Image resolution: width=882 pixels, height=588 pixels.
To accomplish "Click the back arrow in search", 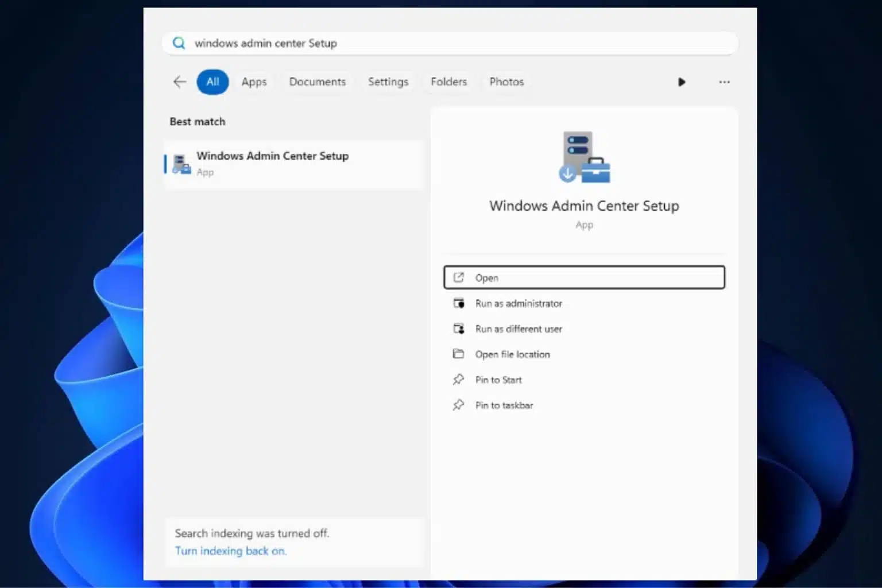I will click(x=180, y=82).
